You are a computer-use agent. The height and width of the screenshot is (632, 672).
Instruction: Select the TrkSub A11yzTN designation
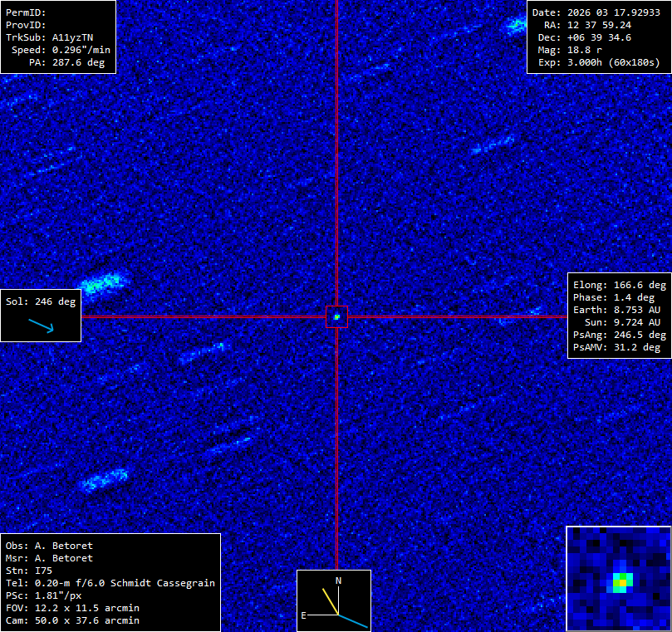(x=70, y=37)
